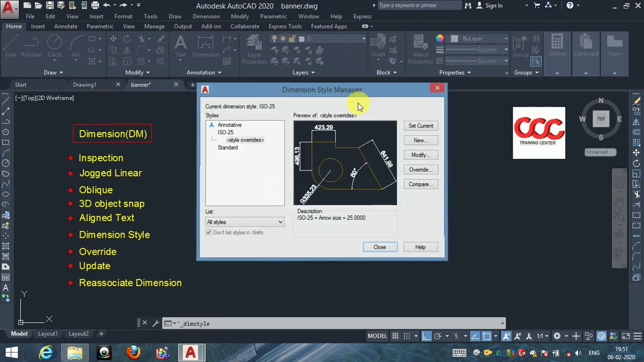644x362 pixels.
Task: Click the Override button
Action: 421,169
